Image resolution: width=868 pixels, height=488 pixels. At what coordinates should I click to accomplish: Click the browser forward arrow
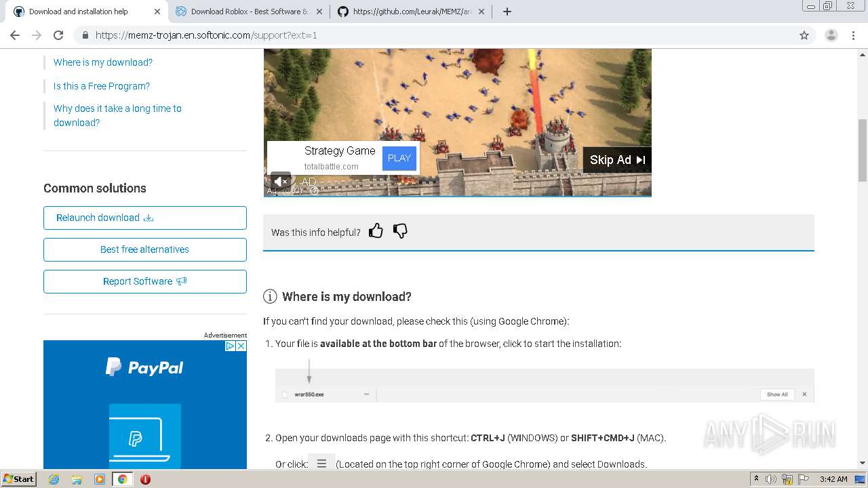click(x=37, y=35)
